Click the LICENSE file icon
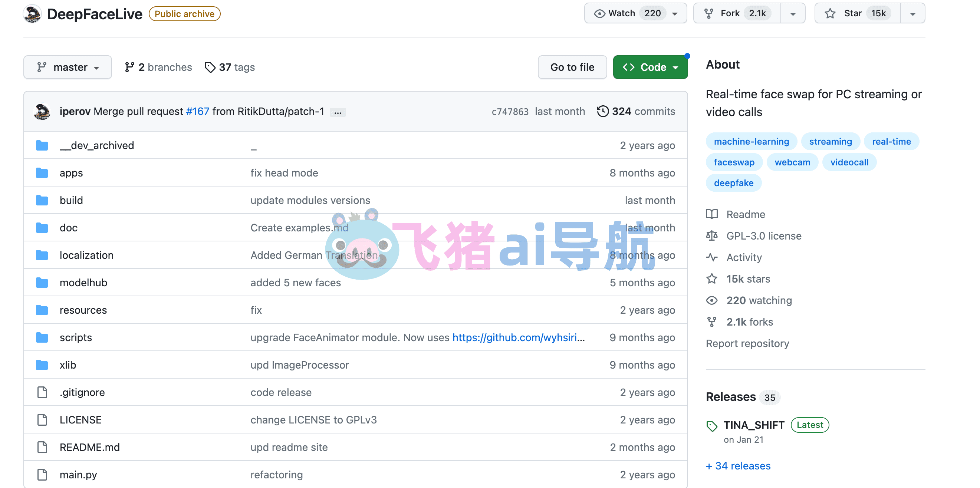The height and width of the screenshot is (488, 980). 42,419
